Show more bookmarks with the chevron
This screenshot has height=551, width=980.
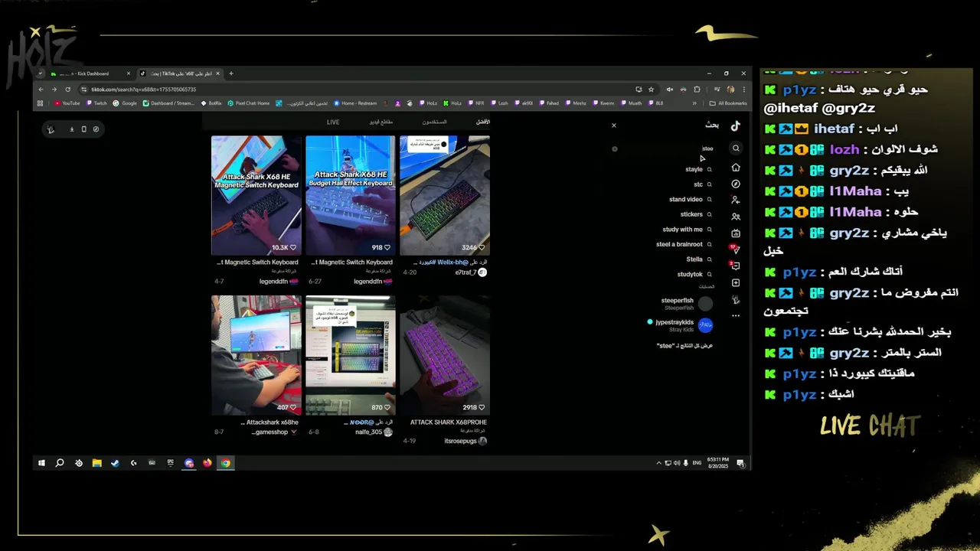pyautogui.click(x=694, y=103)
